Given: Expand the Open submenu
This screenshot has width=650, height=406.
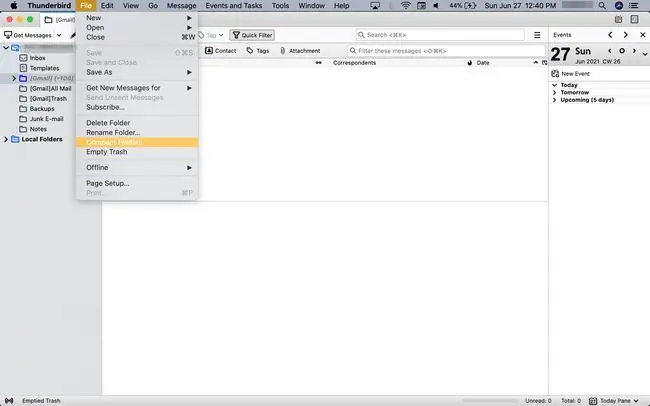Looking at the screenshot, I should coord(137,27).
